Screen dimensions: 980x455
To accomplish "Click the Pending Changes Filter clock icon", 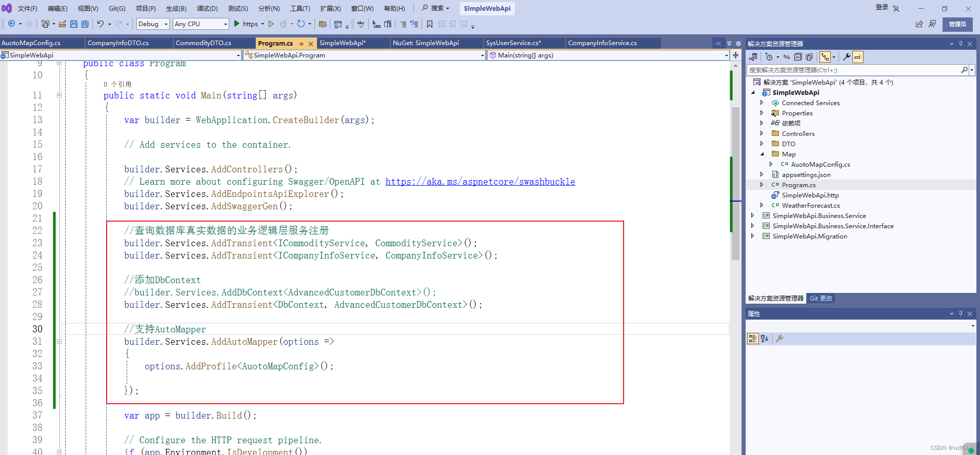I will [769, 57].
